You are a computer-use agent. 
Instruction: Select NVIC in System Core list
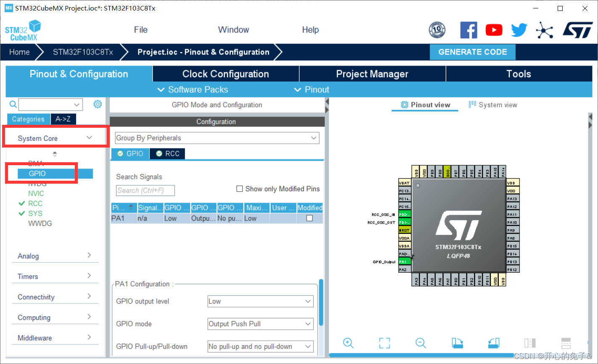pyautogui.click(x=36, y=193)
